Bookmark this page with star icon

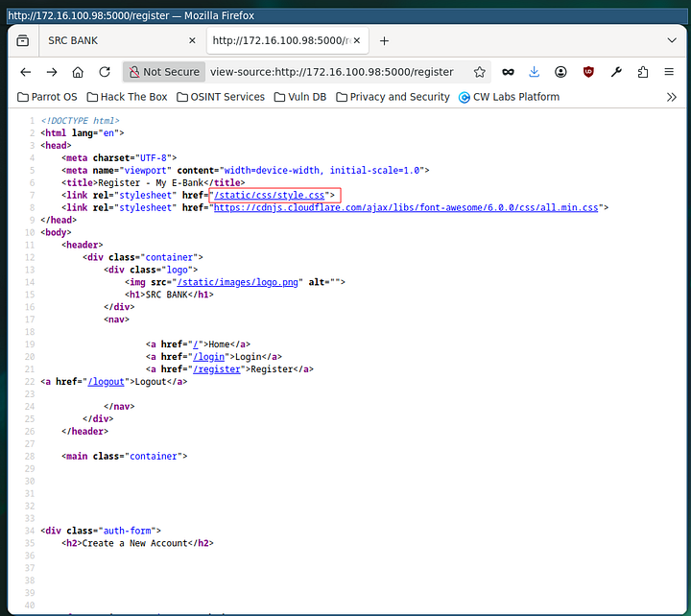(480, 72)
